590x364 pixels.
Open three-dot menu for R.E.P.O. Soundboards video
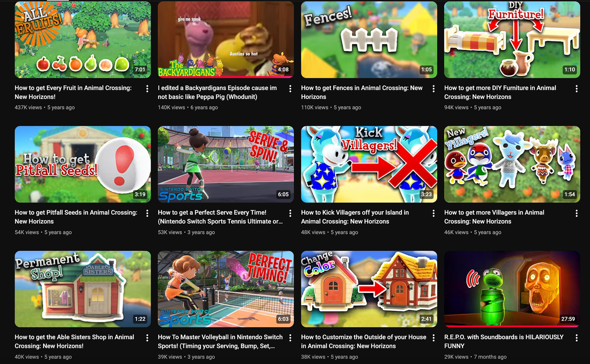[x=576, y=338]
